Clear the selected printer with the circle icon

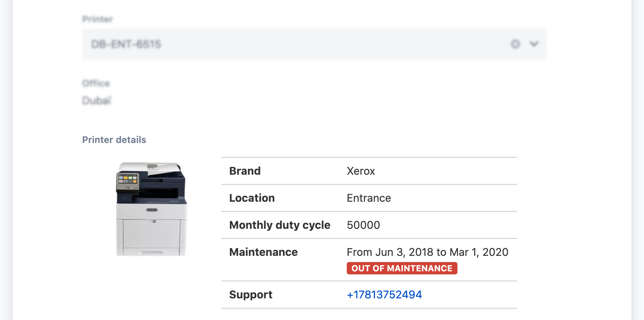(x=515, y=44)
